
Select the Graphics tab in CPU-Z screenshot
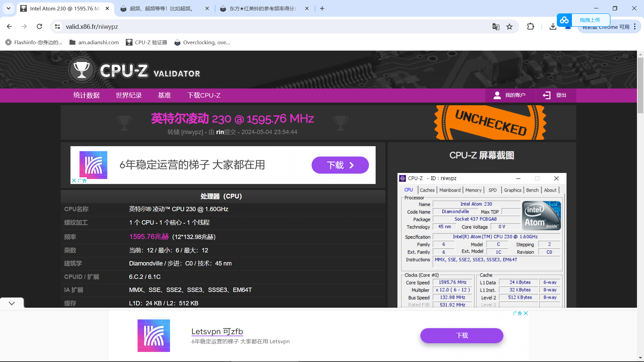513,190
